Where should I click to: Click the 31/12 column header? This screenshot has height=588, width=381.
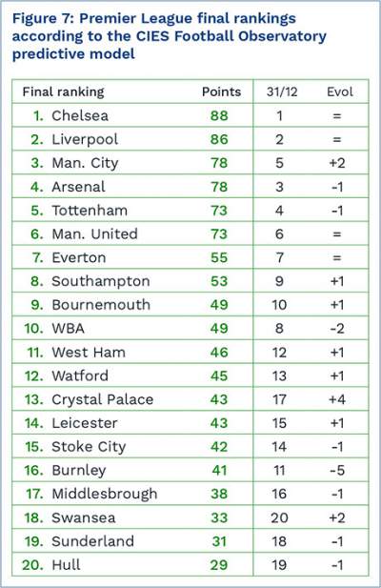282,91
